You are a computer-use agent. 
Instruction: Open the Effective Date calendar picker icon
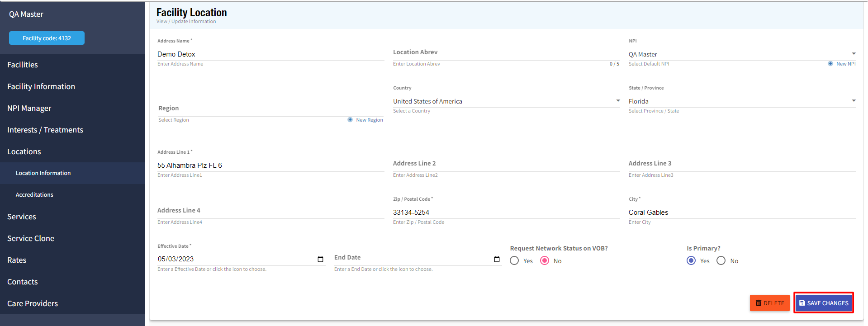(x=320, y=259)
